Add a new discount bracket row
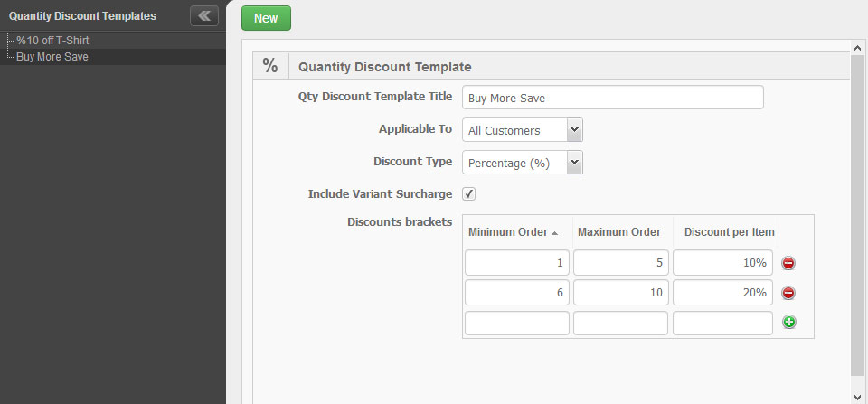The image size is (868, 404). pyautogui.click(x=788, y=322)
